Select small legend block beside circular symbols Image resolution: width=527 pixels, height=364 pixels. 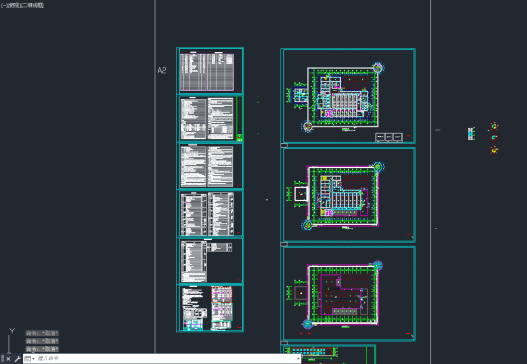tap(471, 134)
